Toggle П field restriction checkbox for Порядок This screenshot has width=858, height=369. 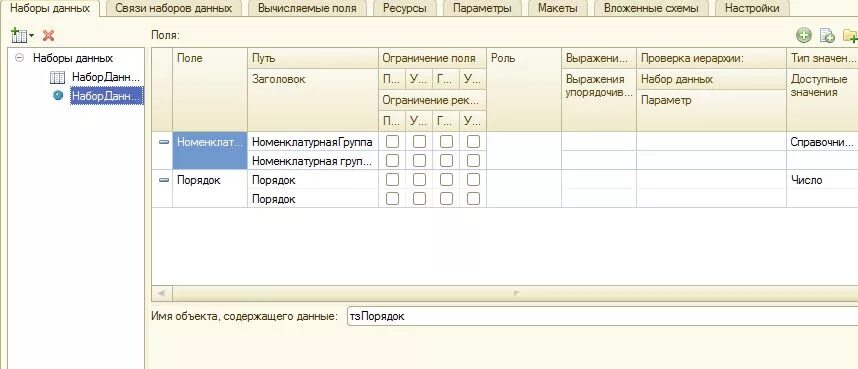point(392,180)
